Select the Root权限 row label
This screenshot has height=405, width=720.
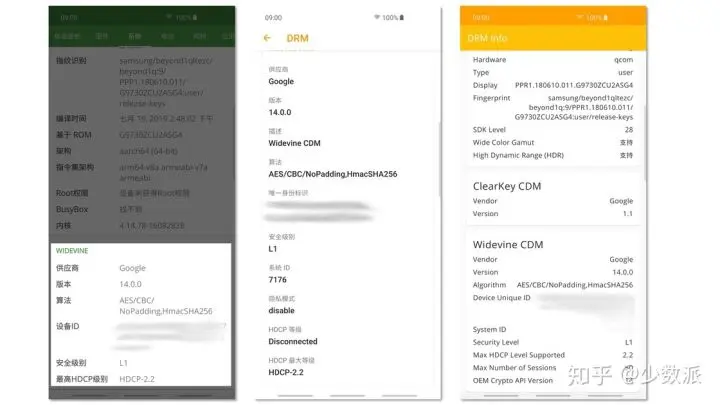(x=72, y=193)
